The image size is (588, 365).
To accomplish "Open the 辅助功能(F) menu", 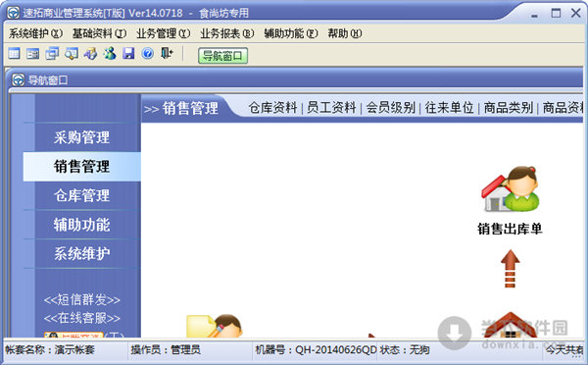I will click(291, 33).
